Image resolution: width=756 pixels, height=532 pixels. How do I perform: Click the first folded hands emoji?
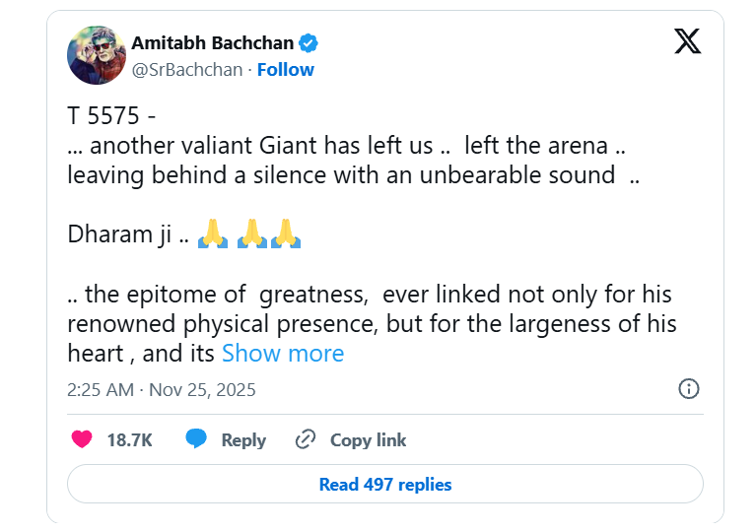pyautogui.click(x=213, y=233)
